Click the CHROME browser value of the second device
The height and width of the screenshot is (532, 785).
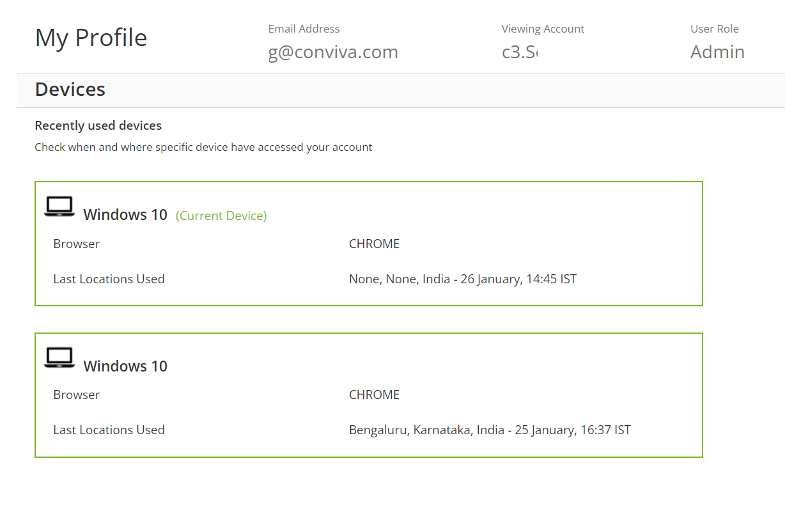tap(374, 395)
